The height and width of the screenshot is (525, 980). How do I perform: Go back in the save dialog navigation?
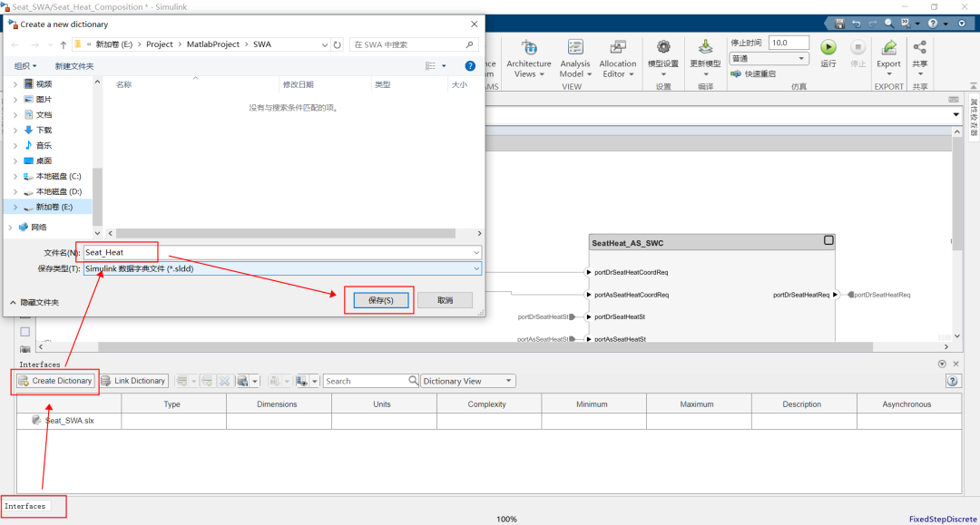click(x=15, y=45)
